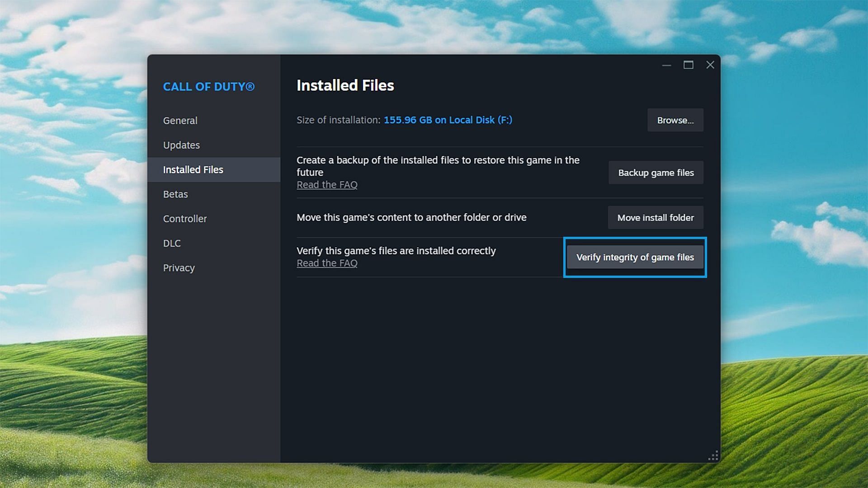Read the FAQ for backup files
Image resolution: width=868 pixels, height=488 pixels.
[327, 185]
